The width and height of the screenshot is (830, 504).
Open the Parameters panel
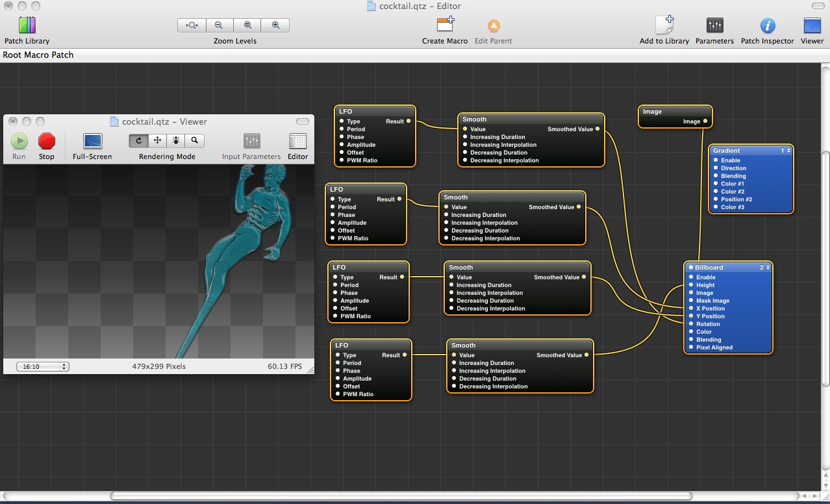[x=714, y=25]
